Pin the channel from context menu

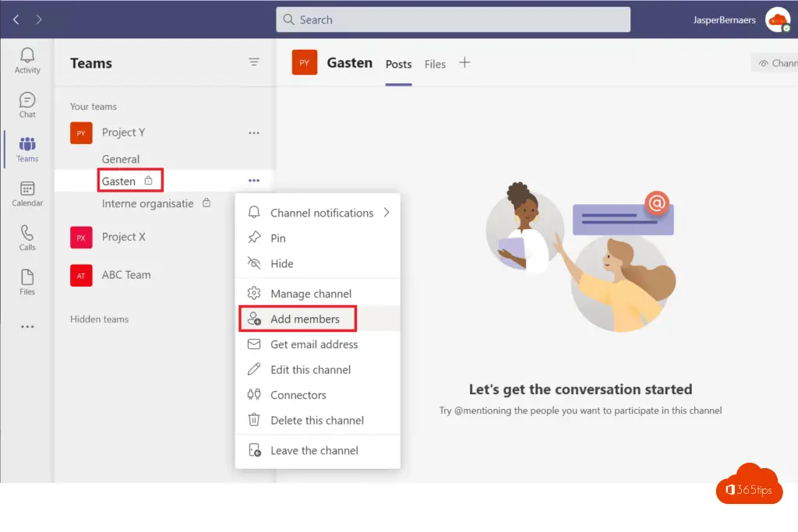(277, 238)
